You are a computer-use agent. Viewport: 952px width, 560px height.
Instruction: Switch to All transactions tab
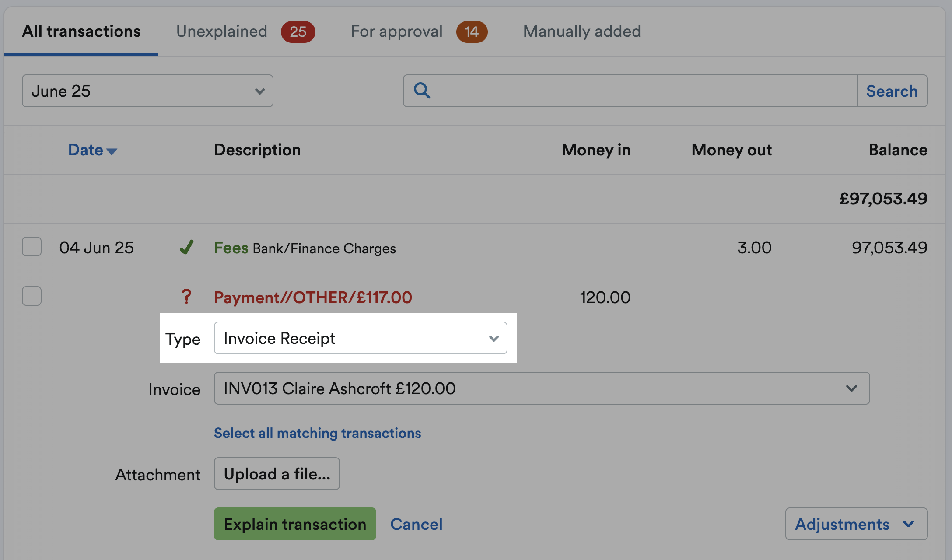tap(81, 31)
